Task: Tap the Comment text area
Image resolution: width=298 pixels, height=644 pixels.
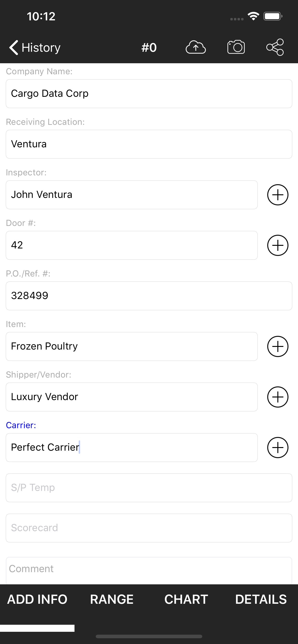Action: pos(149,570)
